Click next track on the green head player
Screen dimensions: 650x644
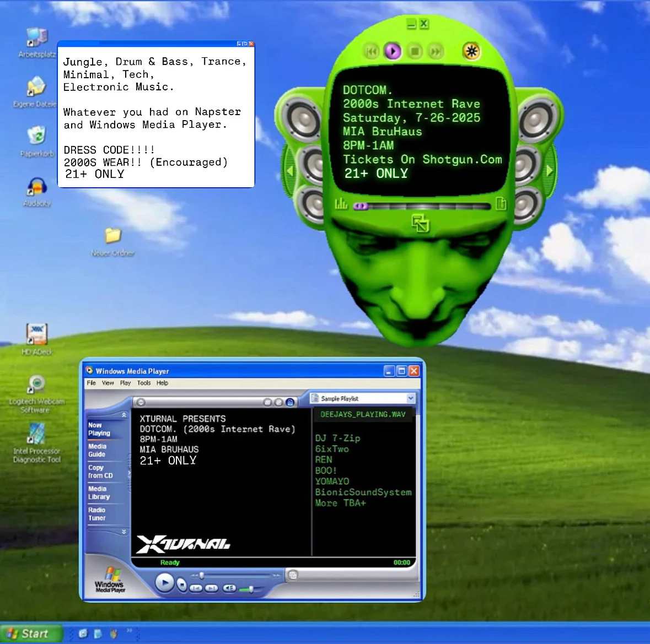pos(436,51)
